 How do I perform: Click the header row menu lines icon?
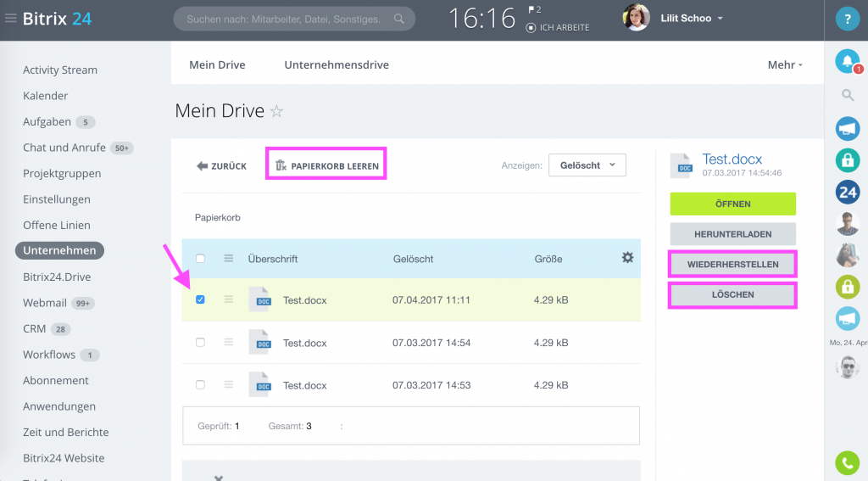click(229, 258)
